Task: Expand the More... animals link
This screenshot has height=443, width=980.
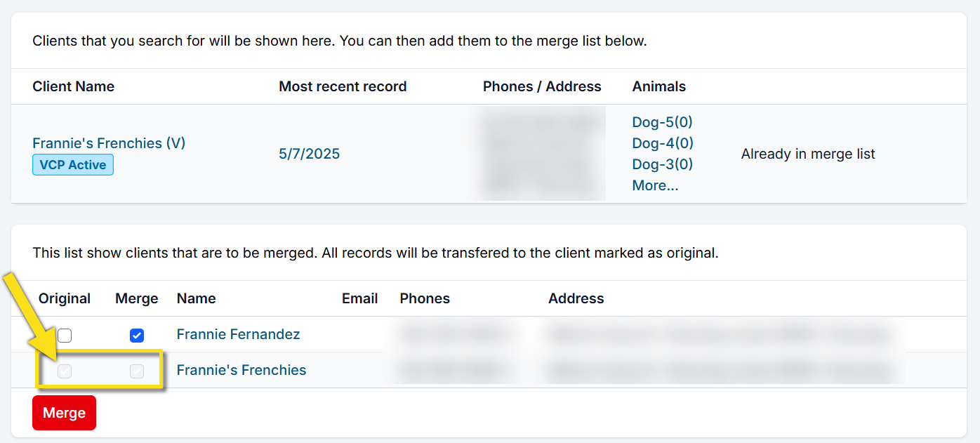Action: click(655, 185)
